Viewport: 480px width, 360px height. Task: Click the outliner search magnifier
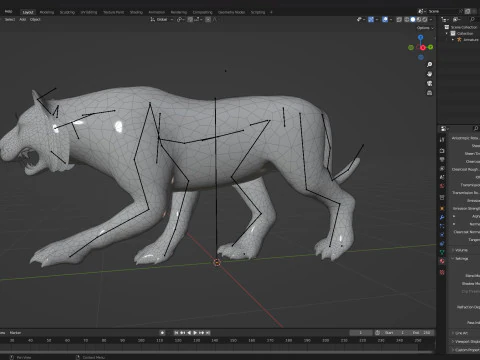472,20
